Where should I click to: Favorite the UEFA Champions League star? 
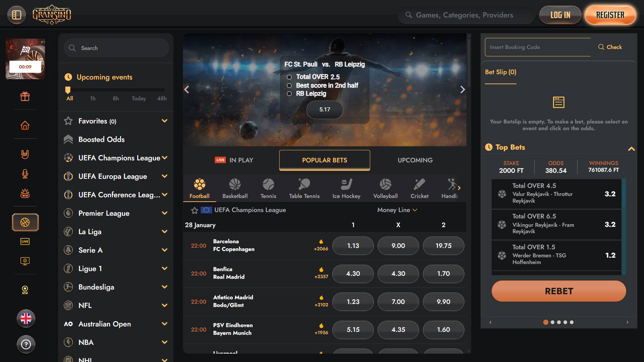pyautogui.click(x=194, y=210)
